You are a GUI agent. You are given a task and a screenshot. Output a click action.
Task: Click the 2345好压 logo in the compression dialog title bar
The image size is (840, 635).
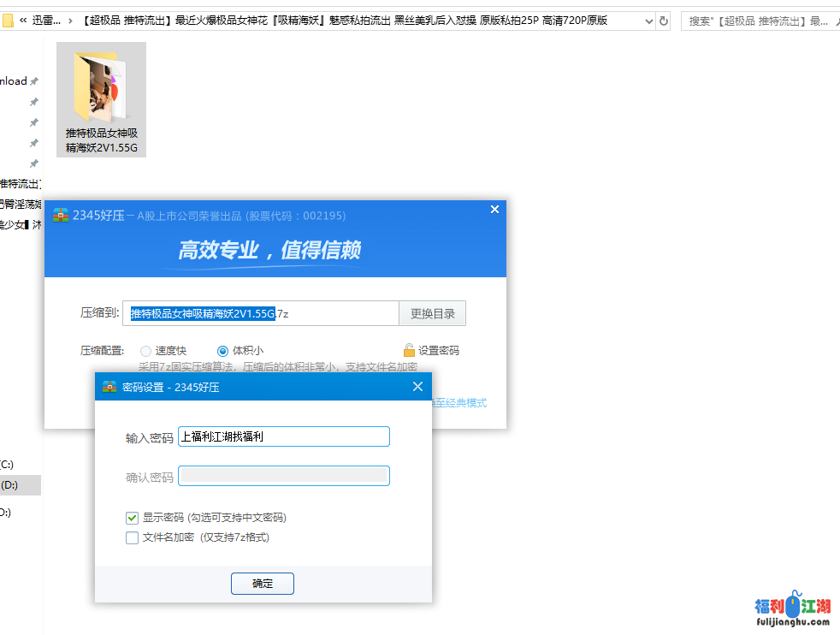[x=60, y=215]
